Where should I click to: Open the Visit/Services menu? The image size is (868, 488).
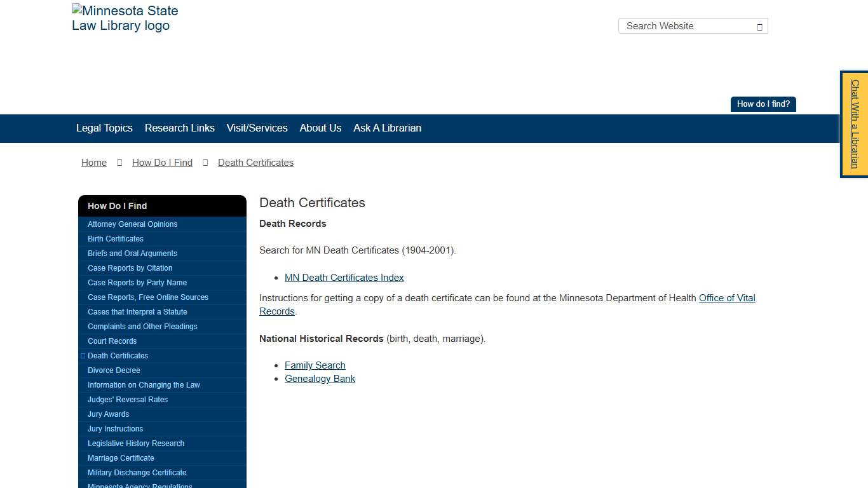pos(257,128)
